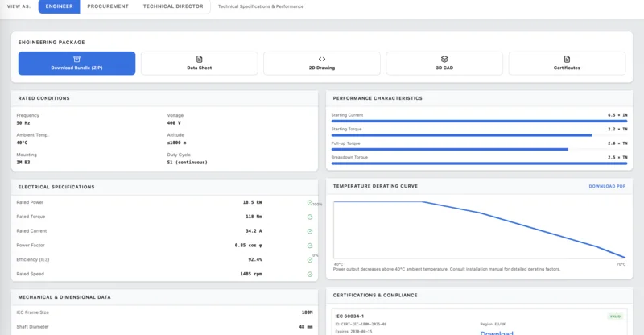
Task: Click the check icon beside Rated Speed
Action: (x=310, y=275)
